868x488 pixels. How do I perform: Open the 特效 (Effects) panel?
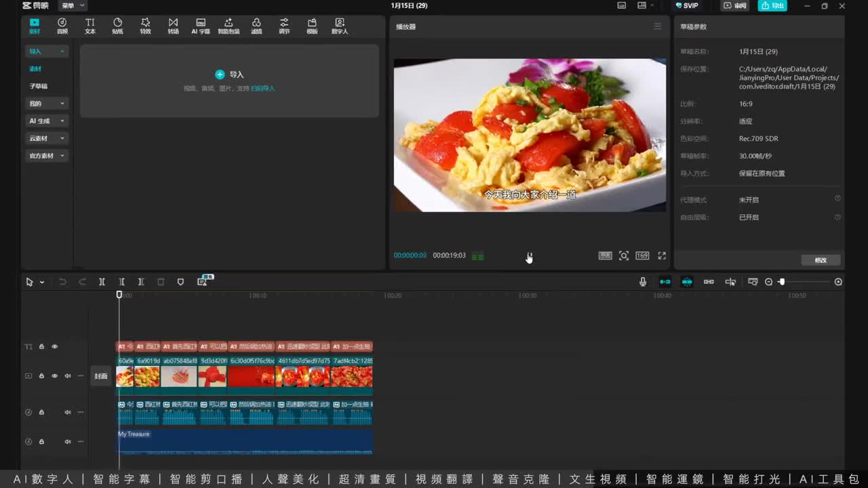tap(145, 26)
